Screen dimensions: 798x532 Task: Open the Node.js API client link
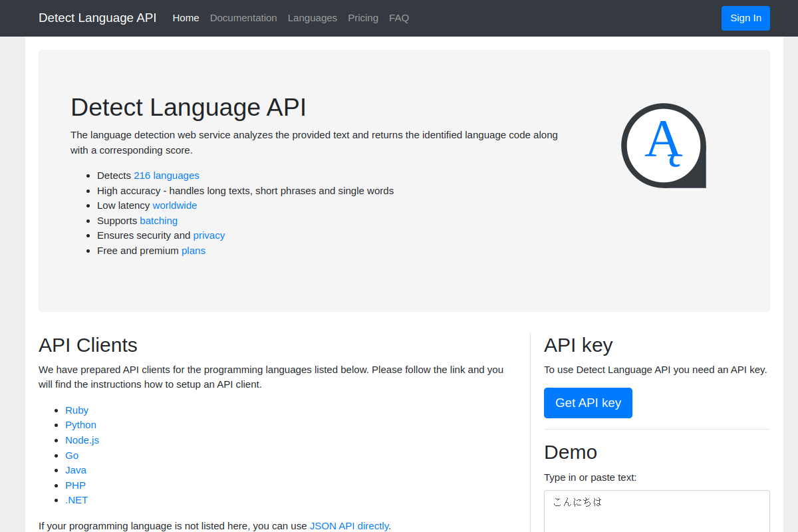coord(82,440)
